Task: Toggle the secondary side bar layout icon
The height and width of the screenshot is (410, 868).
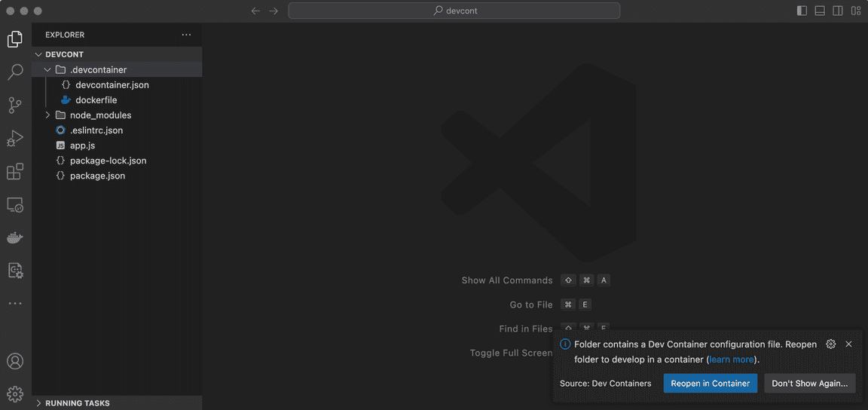Action: point(838,11)
